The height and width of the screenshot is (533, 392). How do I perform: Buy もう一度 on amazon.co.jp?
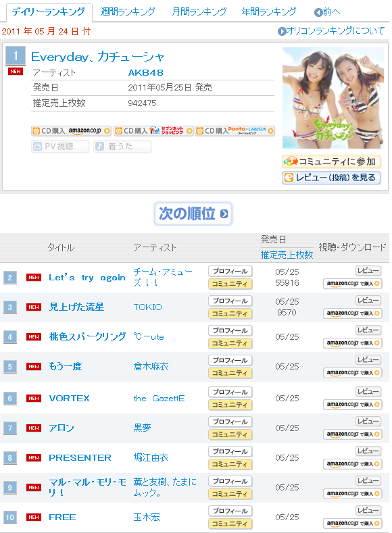click(353, 373)
